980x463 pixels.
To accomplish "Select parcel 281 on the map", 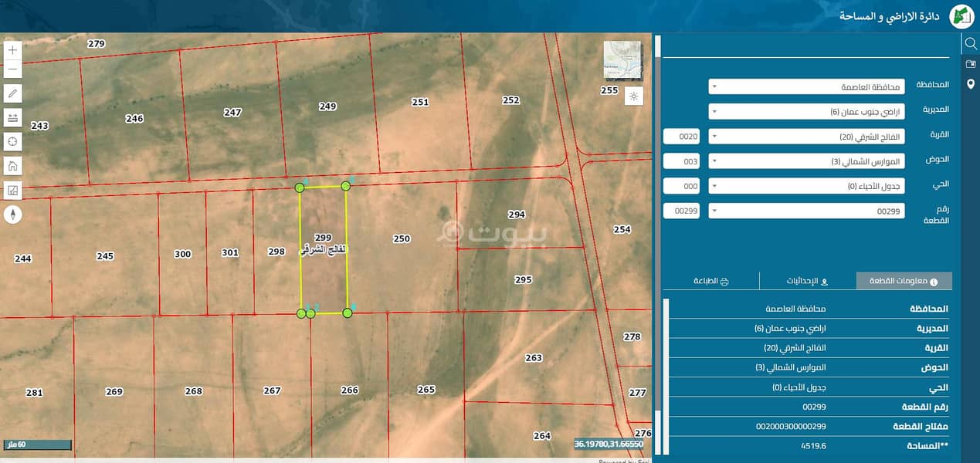I will pos(34,393).
